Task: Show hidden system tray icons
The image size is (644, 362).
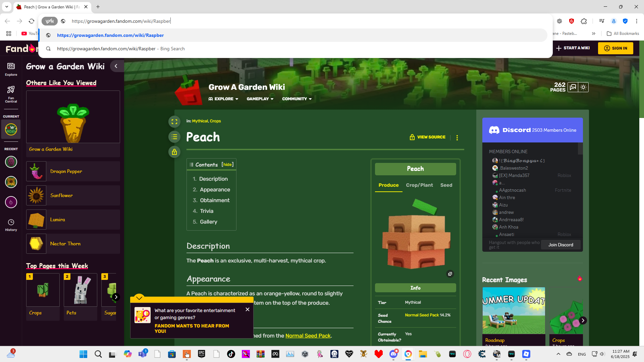Action: coord(558,354)
